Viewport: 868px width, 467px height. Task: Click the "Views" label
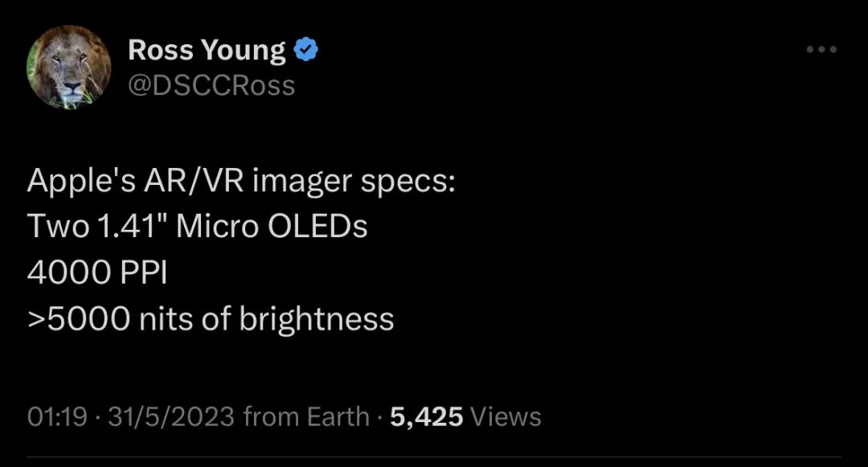(x=506, y=416)
